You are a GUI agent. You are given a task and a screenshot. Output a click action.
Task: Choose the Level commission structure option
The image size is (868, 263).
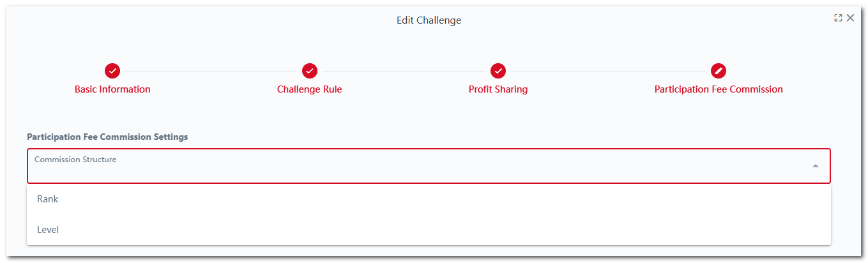point(48,229)
